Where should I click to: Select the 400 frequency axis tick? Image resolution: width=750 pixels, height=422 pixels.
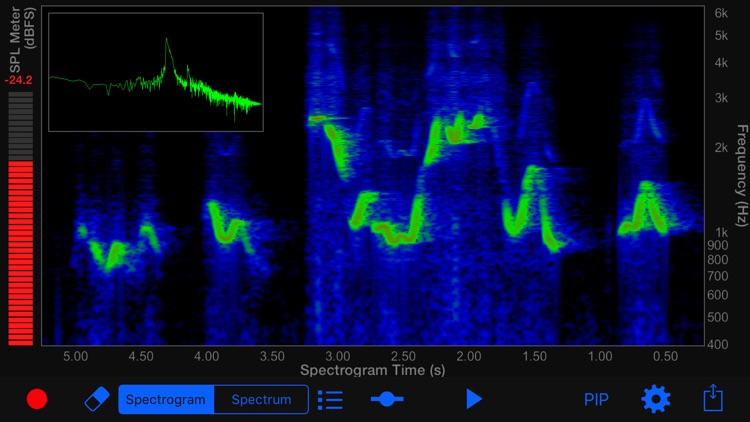pyautogui.click(x=717, y=344)
